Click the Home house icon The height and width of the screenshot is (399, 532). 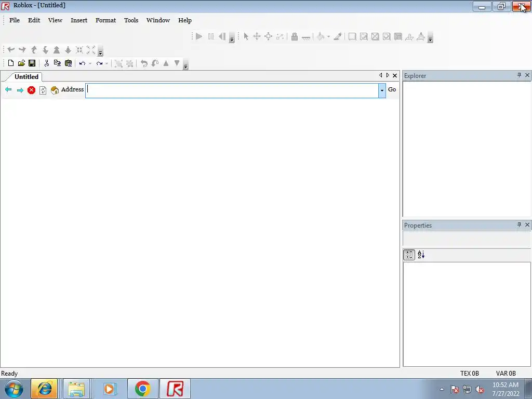pos(55,90)
